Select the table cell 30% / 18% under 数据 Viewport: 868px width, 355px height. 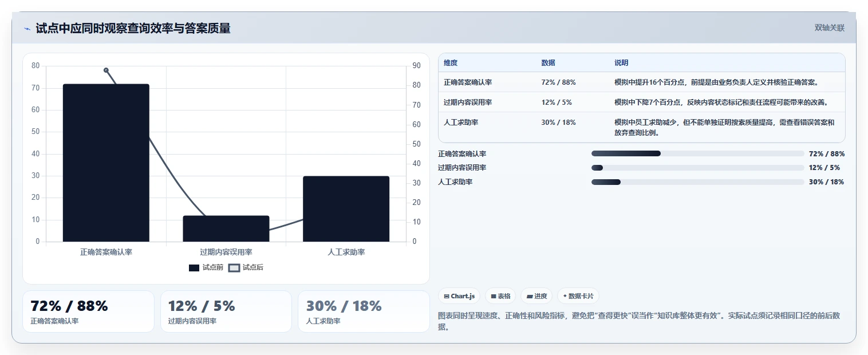pos(558,123)
